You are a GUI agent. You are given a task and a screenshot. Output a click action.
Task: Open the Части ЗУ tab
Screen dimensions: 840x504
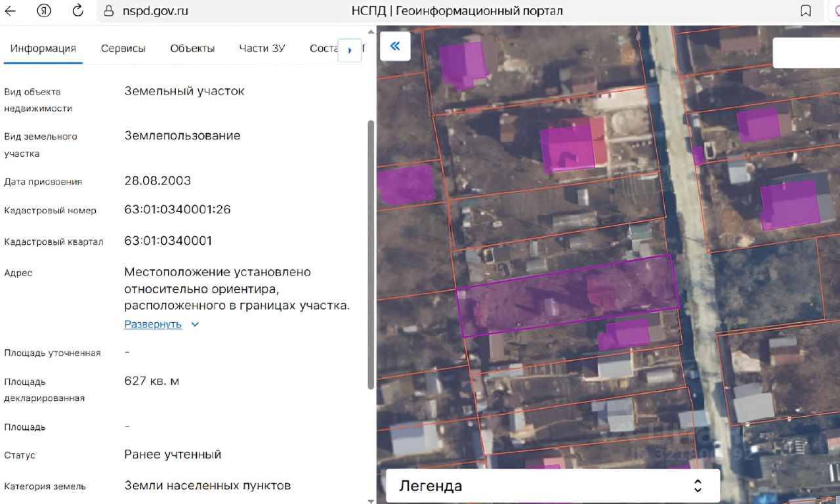[262, 49]
